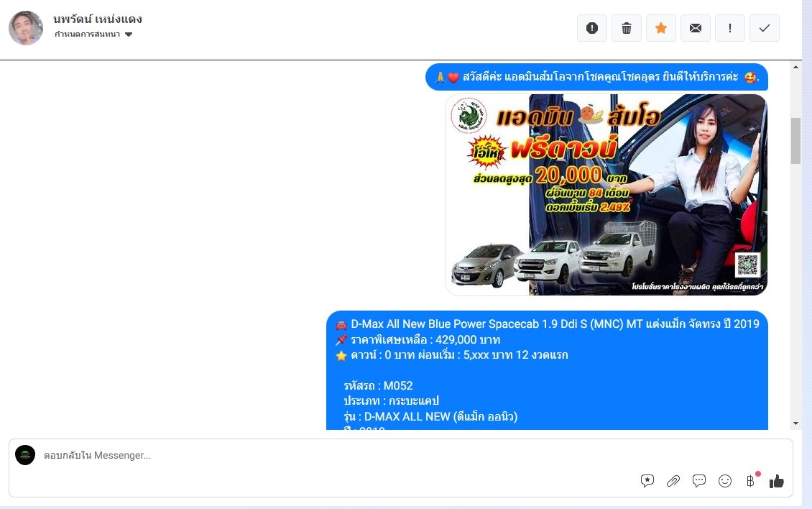Click the page avatar beside reply box
This screenshot has height=509, width=812.
pyautogui.click(x=25, y=455)
